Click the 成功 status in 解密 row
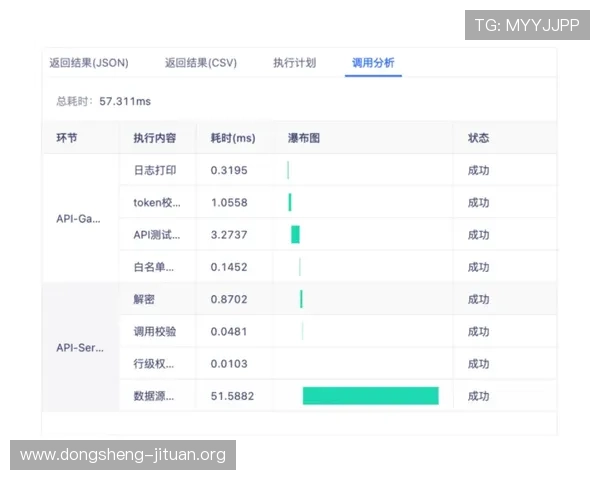 pos(478,299)
